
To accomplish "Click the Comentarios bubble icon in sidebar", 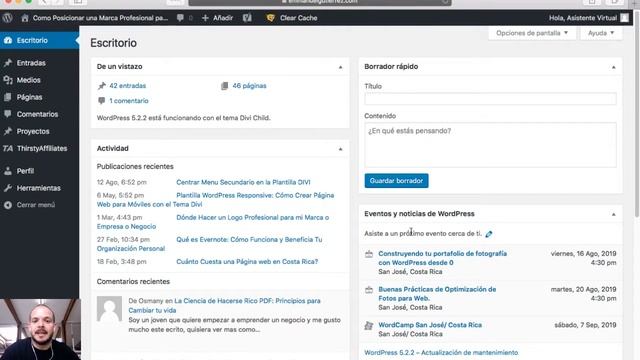I will pyautogui.click(x=8, y=114).
